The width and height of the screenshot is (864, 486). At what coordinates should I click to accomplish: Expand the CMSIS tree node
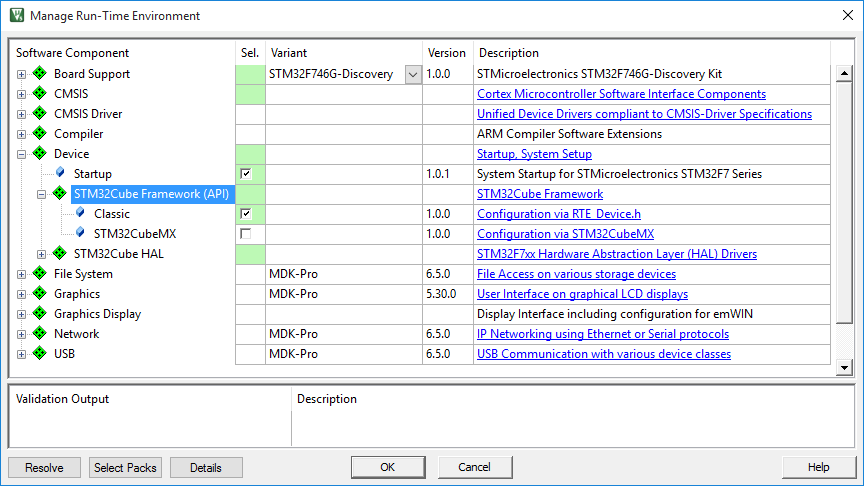[21, 94]
